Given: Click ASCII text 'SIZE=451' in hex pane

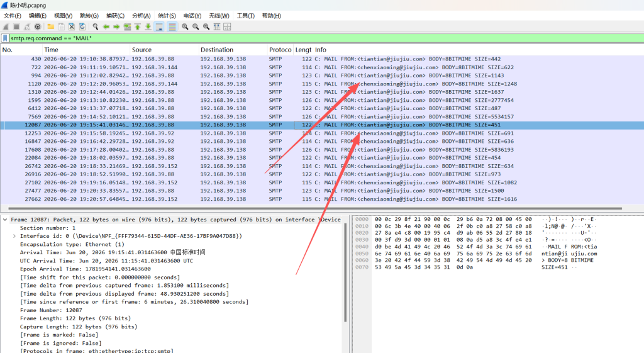Looking at the screenshot, I should [555, 267].
